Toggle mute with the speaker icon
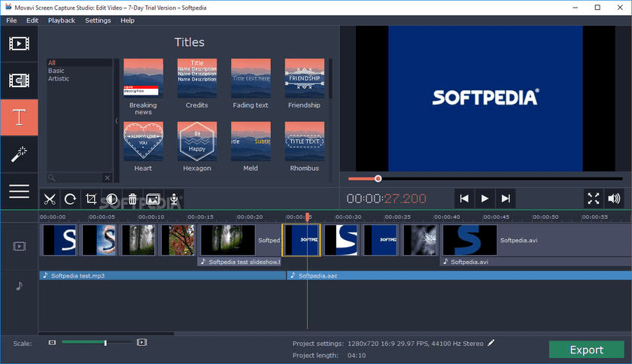Viewport: 632px width, 364px height. pyautogui.click(x=614, y=199)
